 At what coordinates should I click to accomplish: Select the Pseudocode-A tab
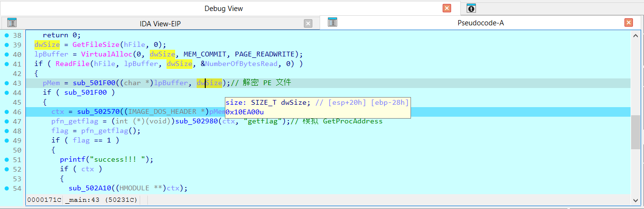tap(480, 22)
